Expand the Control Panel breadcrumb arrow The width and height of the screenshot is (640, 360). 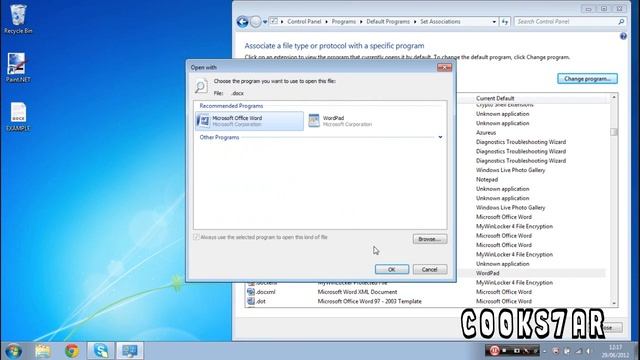tap(327, 22)
